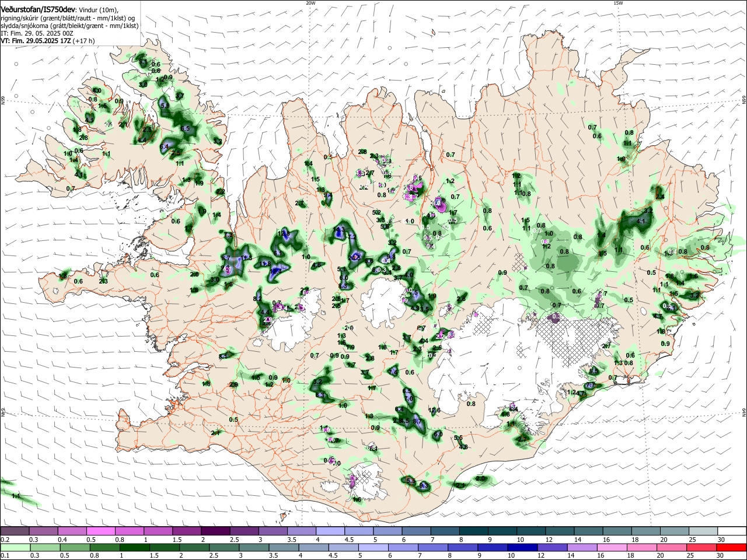Click the 20W longitude label
Image resolution: width=747 pixels, height=560 pixels.
(x=310, y=3)
